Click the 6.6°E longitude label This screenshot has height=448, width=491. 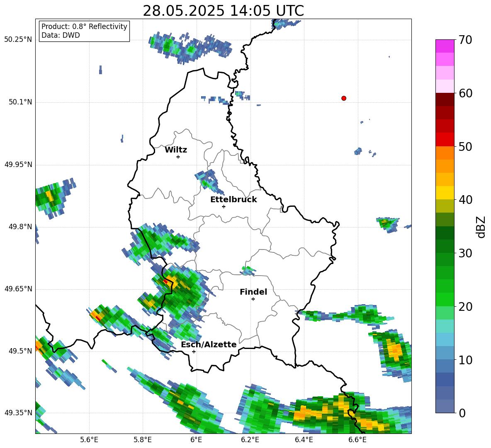coord(357,440)
